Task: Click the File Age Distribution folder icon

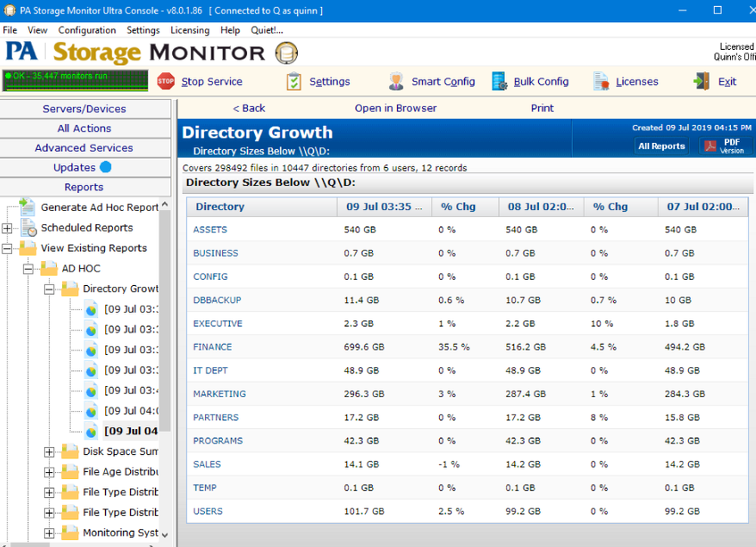Action: pos(70,472)
